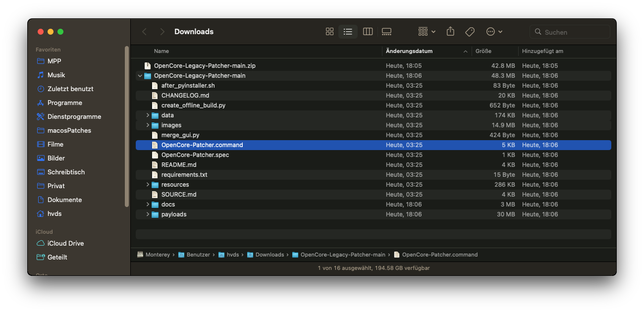Open Programme in the sidebar
Image resolution: width=644 pixels, height=312 pixels.
click(65, 103)
